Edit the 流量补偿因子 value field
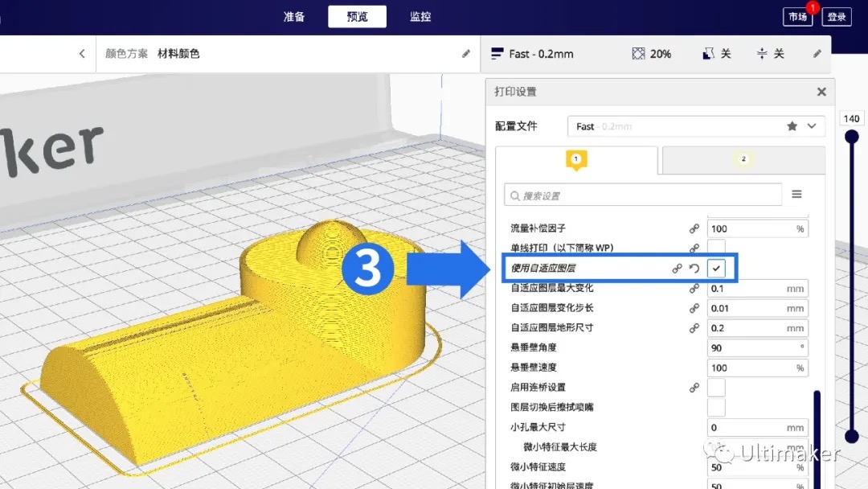Image resolution: width=868 pixels, height=489 pixels. (x=757, y=228)
